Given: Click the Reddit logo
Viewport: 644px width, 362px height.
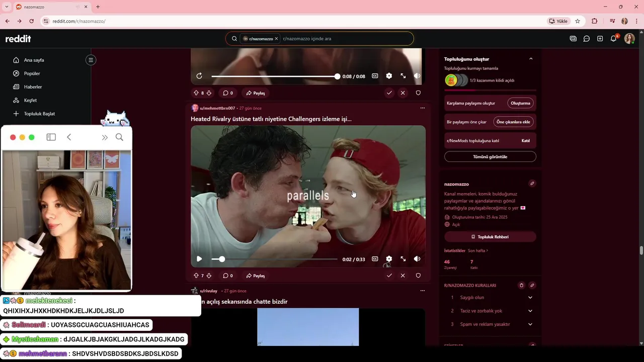Looking at the screenshot, I should [18, 39].
